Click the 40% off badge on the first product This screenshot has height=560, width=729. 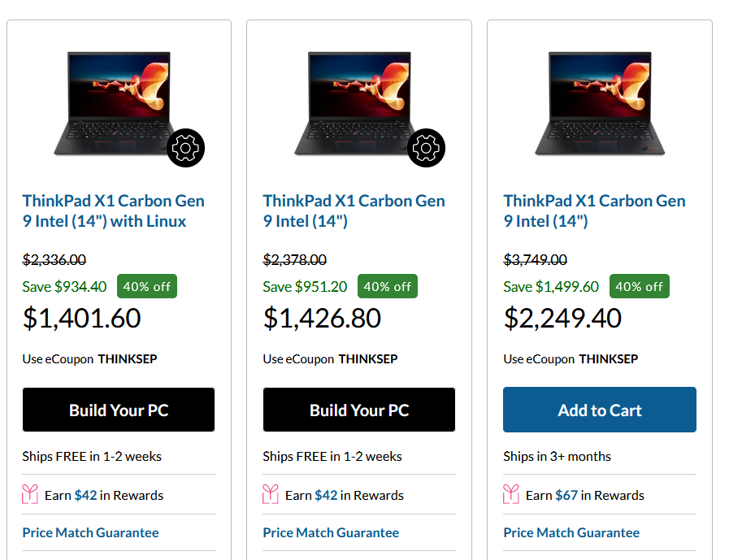tap(146, 286)
